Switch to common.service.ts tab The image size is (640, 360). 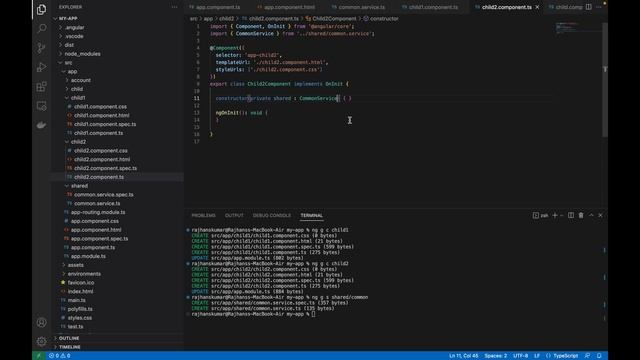coord(361,7)
